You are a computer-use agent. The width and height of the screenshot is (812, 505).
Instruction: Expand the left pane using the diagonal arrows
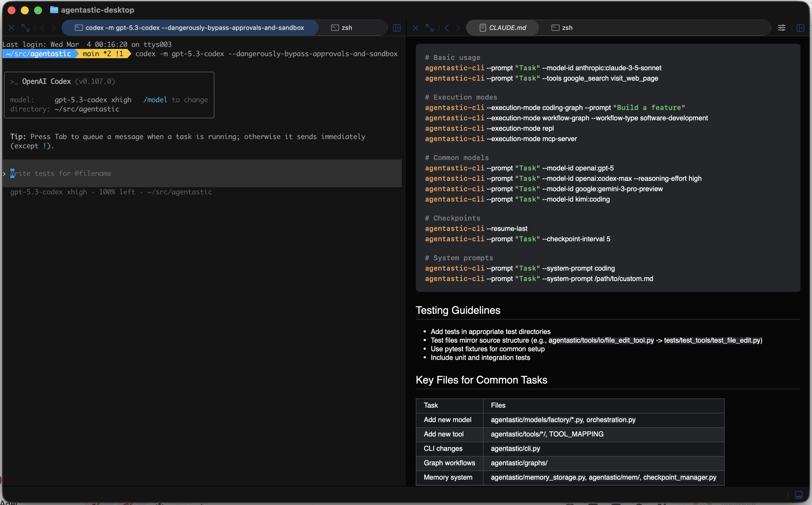pyautogui.click(x=26, y=28)
